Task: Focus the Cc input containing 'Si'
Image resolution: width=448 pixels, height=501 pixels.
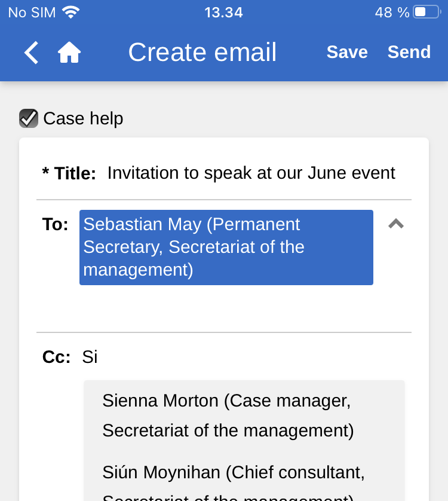Action: coord(239,357)
